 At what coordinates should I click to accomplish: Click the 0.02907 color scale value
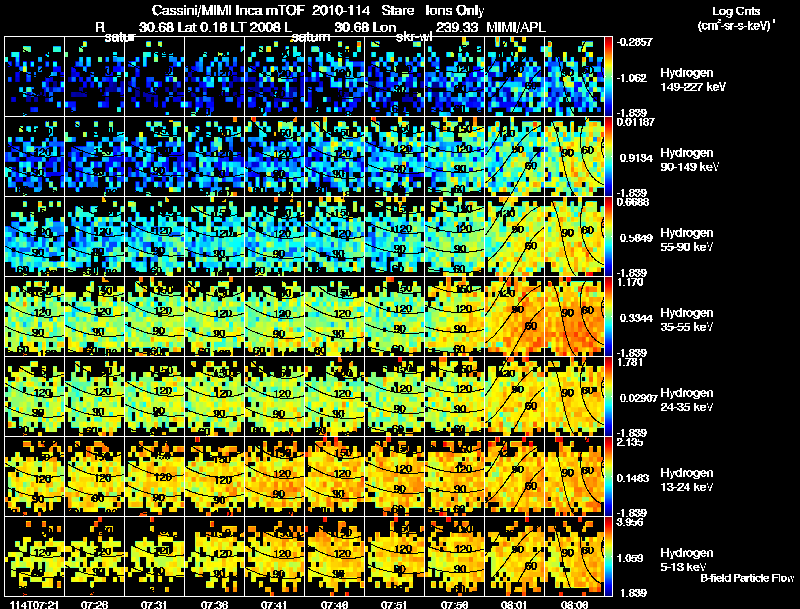[x=638, y=398]
